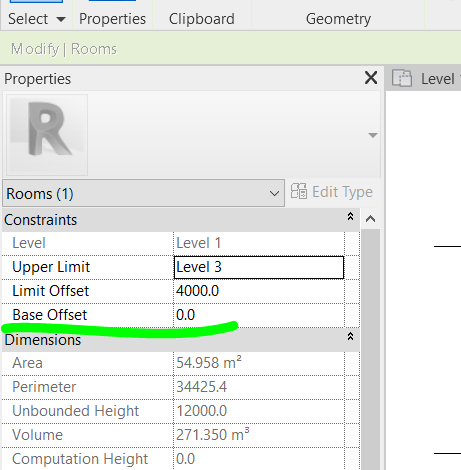Screen dimensions: 461x470
Task: Open the Select panel dropdown
Action: pyautogui.click(x=37, y=19)
